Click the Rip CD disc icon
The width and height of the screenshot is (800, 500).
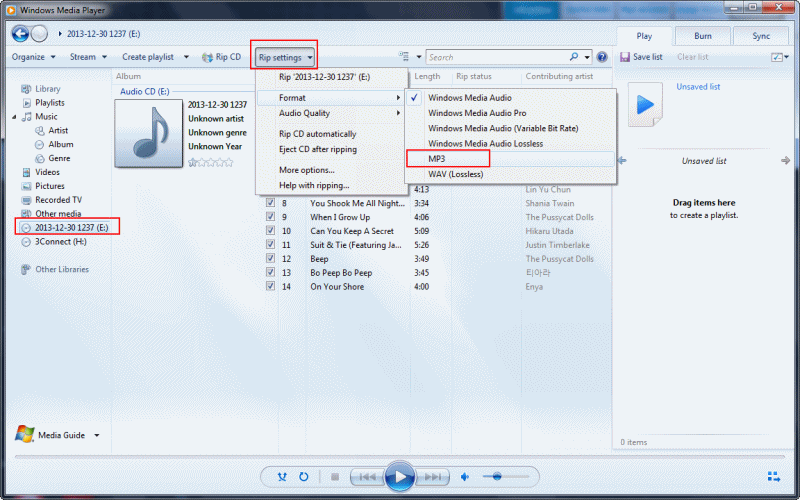pos(207,57)
